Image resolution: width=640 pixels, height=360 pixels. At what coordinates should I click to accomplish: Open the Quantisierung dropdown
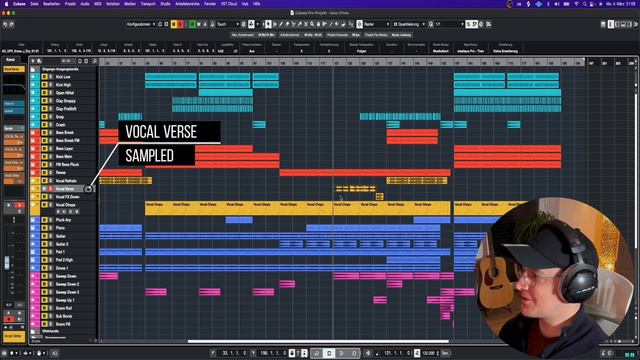click(x=409, y=24)
